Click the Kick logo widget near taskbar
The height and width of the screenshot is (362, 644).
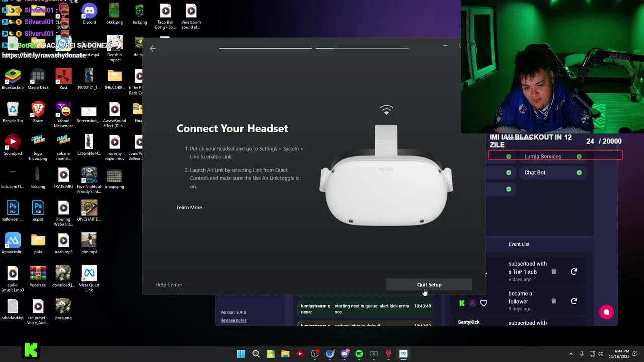pyautogui.click(x=31, y=350)
